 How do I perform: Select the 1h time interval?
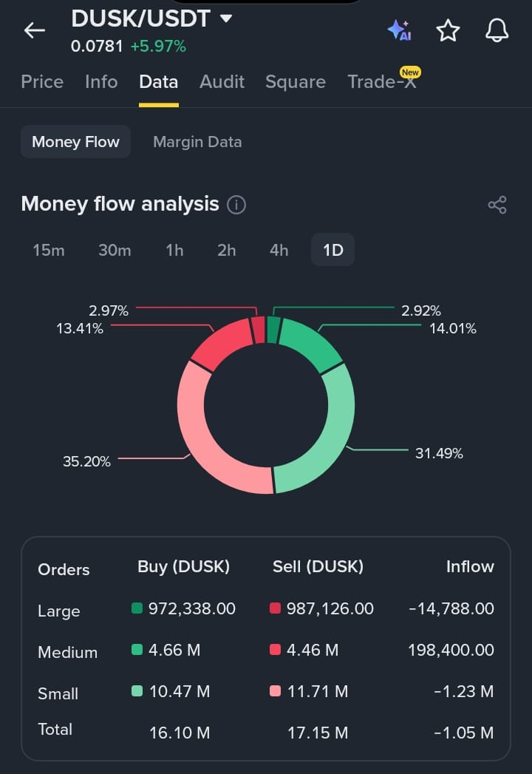174,251
